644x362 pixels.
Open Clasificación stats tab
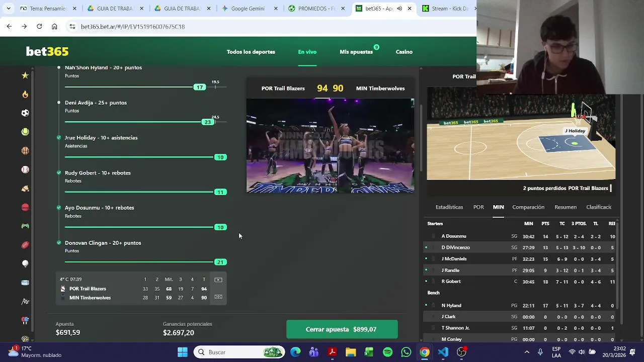pyautogui.click(x=599, y=207)
